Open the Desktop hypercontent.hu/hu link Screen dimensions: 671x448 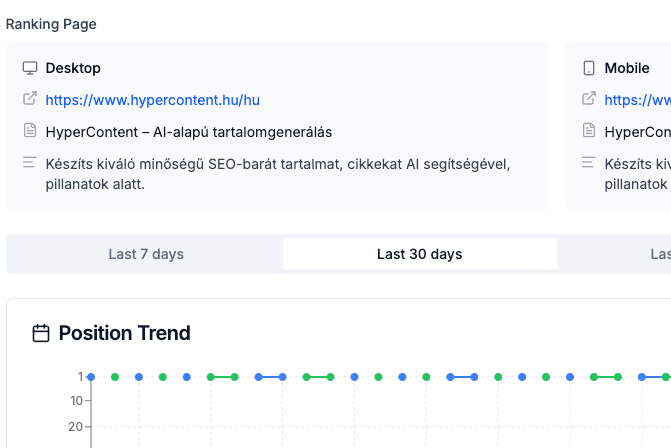pyautogui.click(x=152, y=100)
